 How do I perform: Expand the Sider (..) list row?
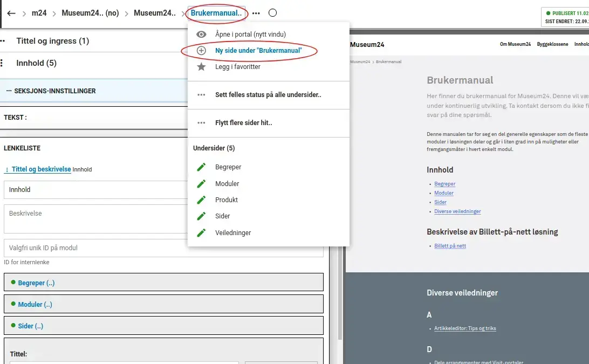click(x=163, y=325)
